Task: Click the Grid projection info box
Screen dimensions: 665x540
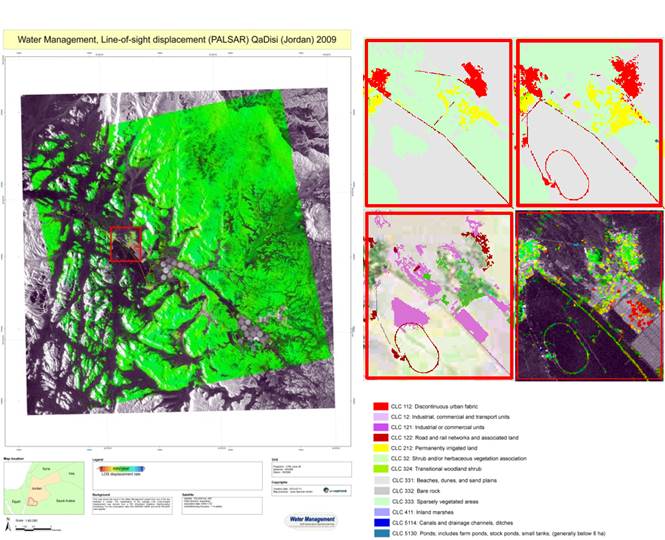Action: 311,470
